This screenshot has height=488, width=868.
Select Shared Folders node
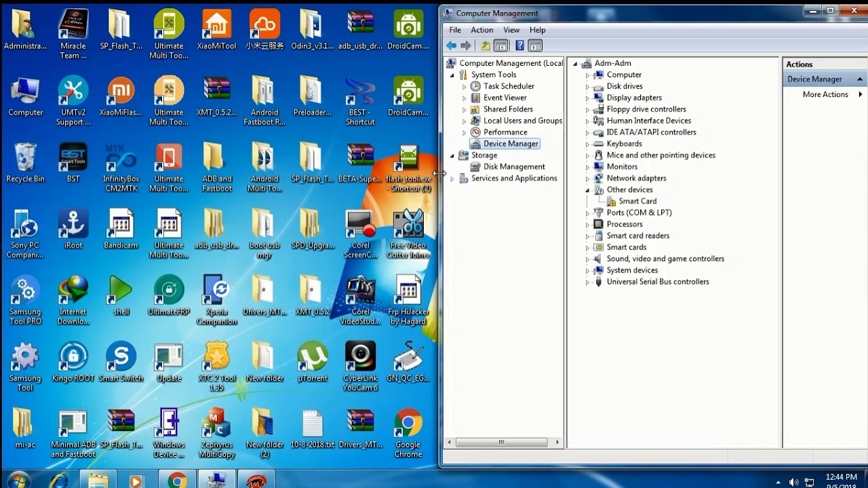pos(508,109)
